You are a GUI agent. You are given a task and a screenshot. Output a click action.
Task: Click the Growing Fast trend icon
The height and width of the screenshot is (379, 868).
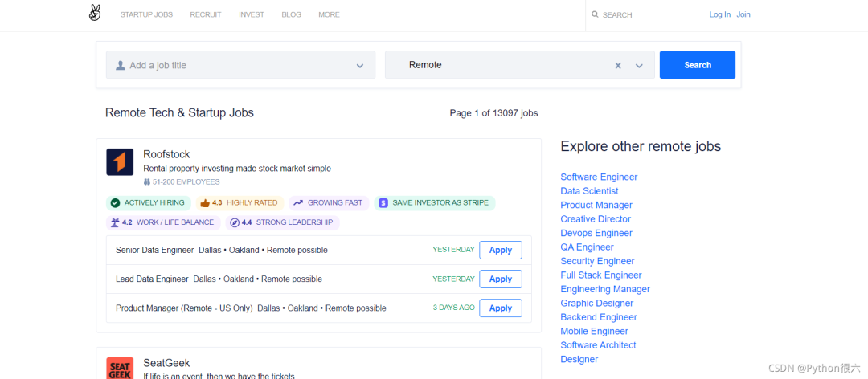tap(298, 203)
